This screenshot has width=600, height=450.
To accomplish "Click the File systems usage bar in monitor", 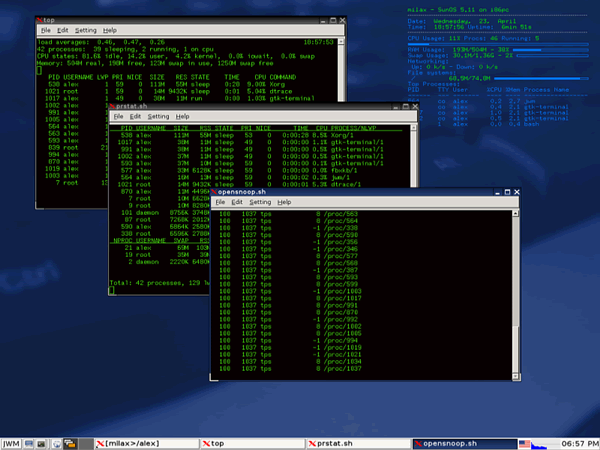I will click(541, 78).
